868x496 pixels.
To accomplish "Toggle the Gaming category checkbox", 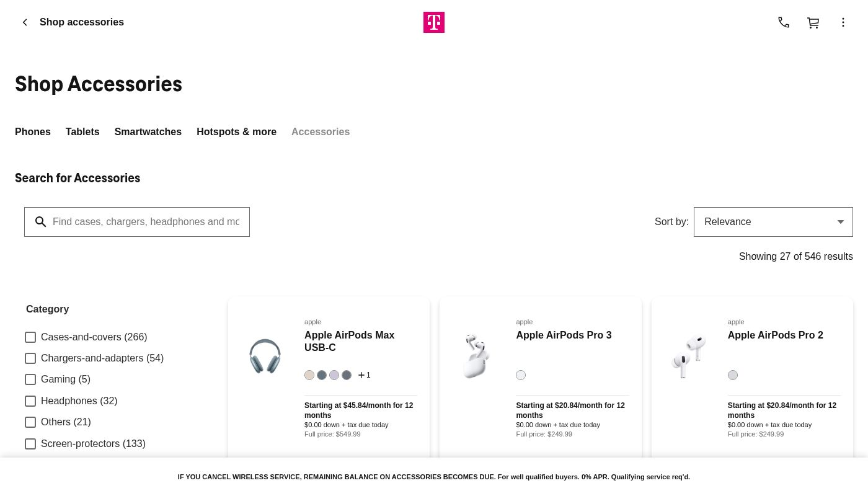I will (30, 379).
